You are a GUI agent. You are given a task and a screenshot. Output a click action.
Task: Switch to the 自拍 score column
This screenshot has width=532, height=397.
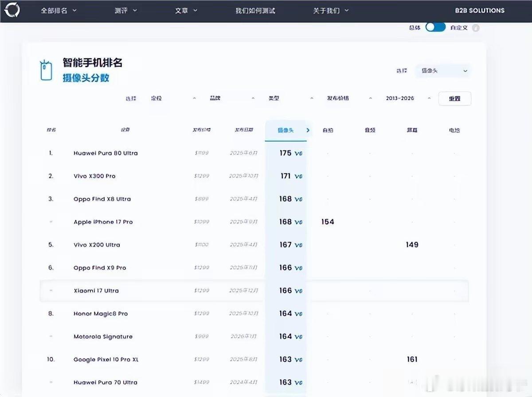[x=328, y=130]
